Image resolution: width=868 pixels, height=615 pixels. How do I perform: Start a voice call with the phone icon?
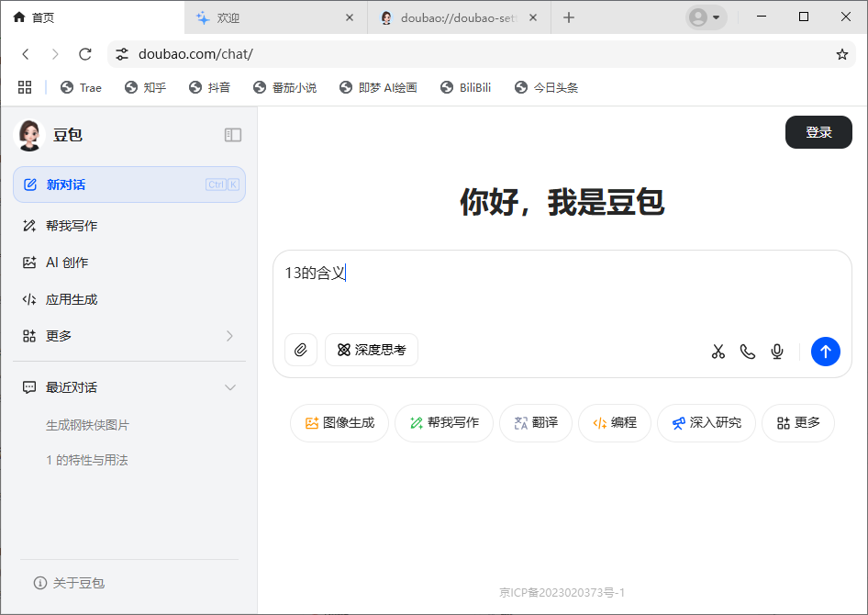(x=747, y=352)
